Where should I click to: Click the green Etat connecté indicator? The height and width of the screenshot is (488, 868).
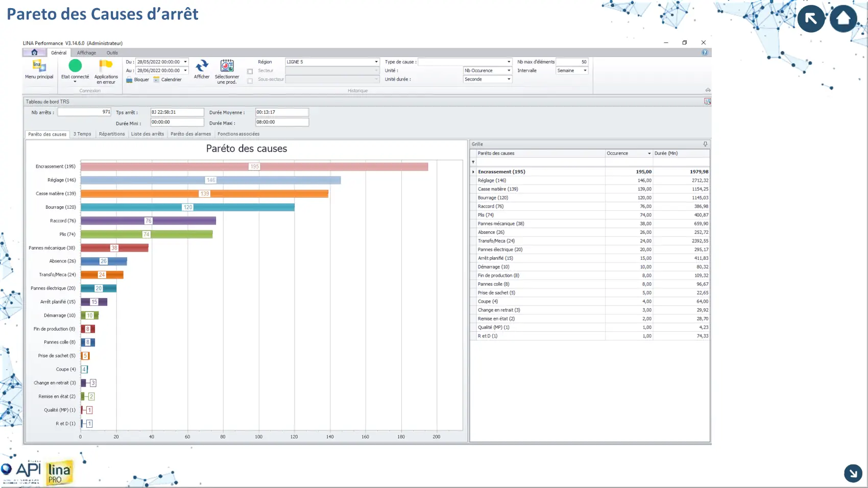click(75, 66)
